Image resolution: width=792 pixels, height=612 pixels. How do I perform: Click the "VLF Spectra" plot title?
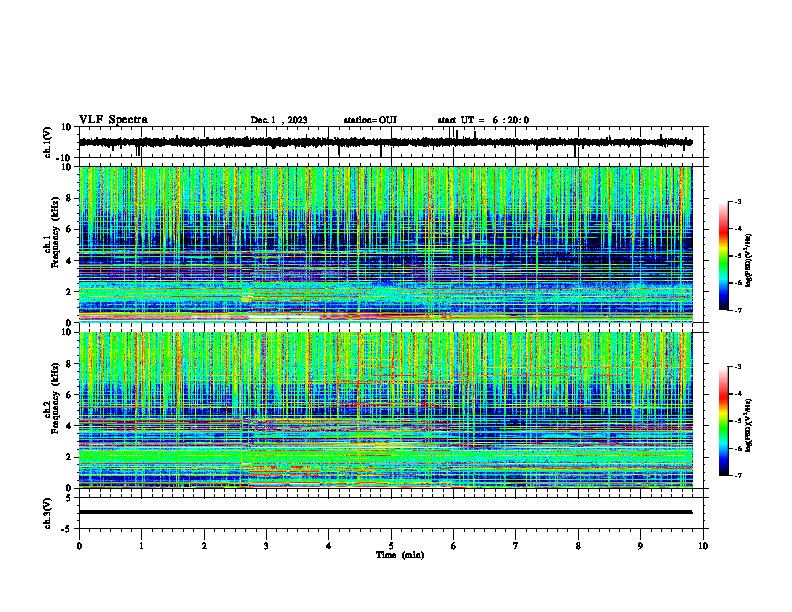113,120
